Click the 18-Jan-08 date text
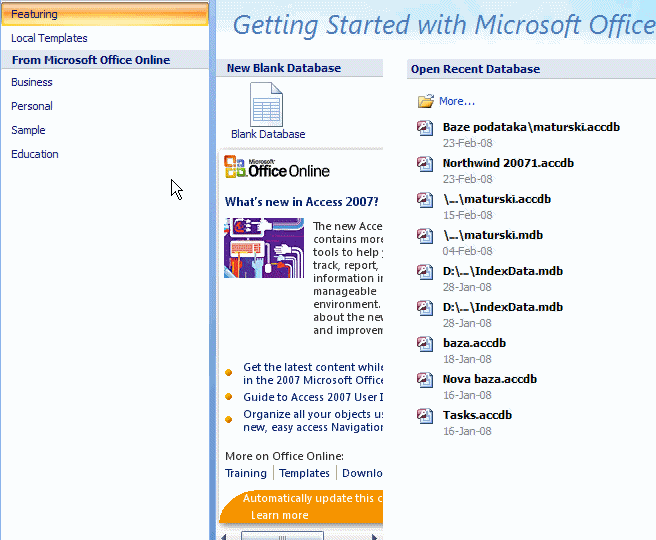This screenshot has width=656, height=540. tap(468, 359)
